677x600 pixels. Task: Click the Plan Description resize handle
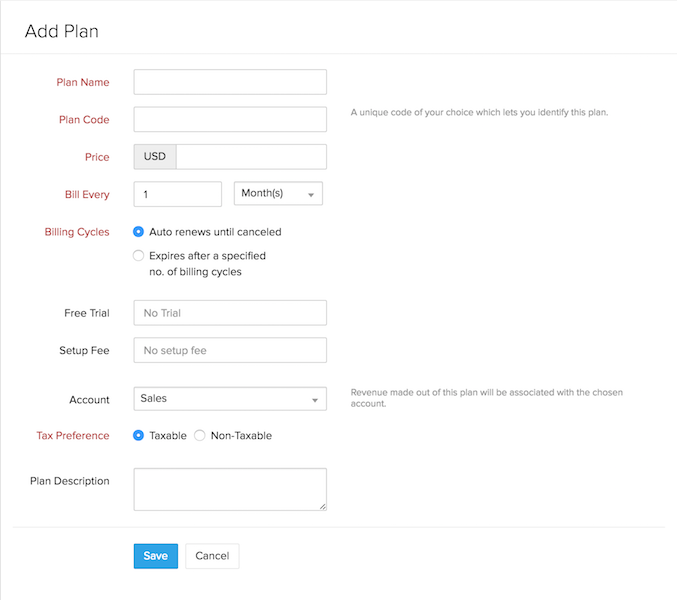tap(322, 507)
